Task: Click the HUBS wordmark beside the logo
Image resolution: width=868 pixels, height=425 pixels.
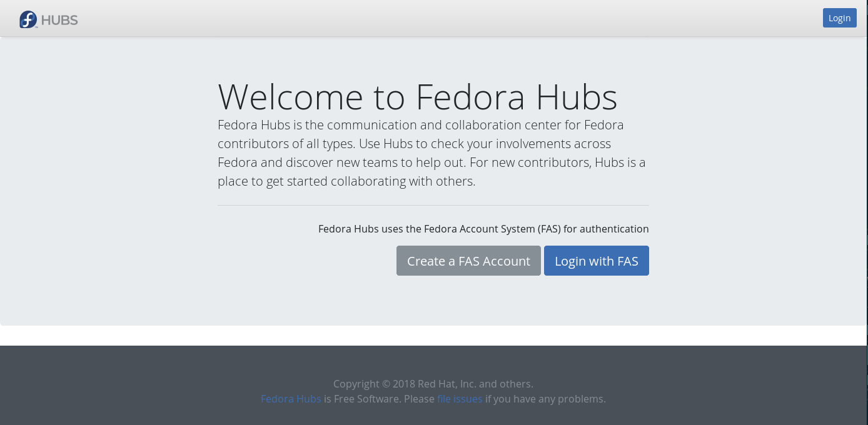Action: [59, 20]
